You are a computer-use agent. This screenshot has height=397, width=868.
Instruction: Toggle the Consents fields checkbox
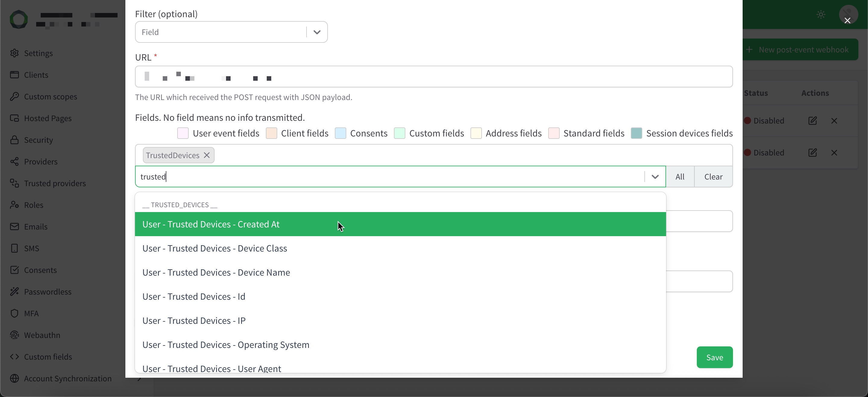pos(340,133)
